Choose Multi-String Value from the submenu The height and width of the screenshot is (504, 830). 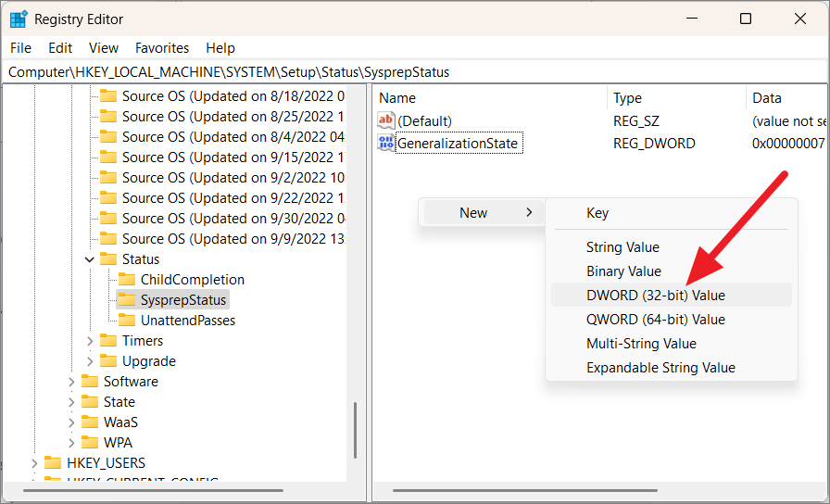672,343
